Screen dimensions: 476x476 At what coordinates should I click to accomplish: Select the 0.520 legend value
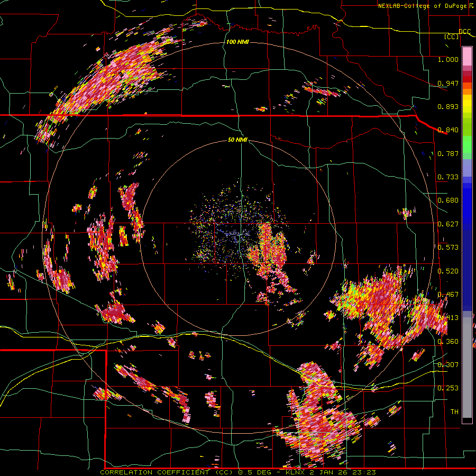coord(448,271)
